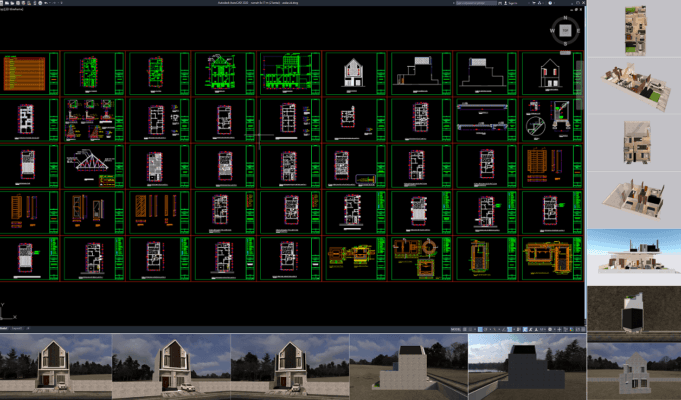Open the top-down floor plan 3D render thumbnail

tap(634, 29)
